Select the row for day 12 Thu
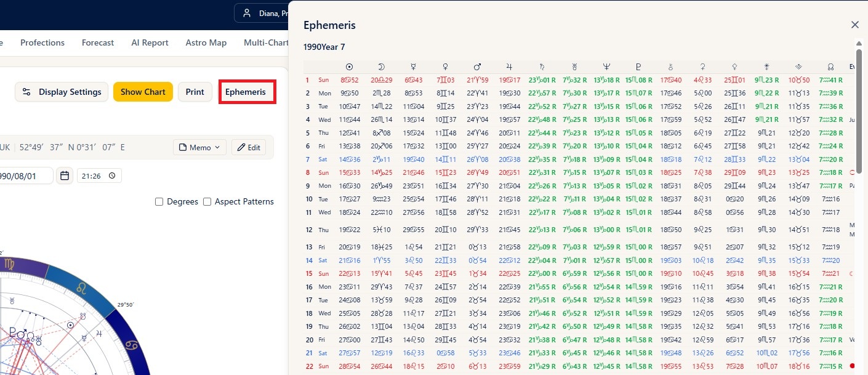The height and width of the screenshot is (375, 868). point(579,230)
